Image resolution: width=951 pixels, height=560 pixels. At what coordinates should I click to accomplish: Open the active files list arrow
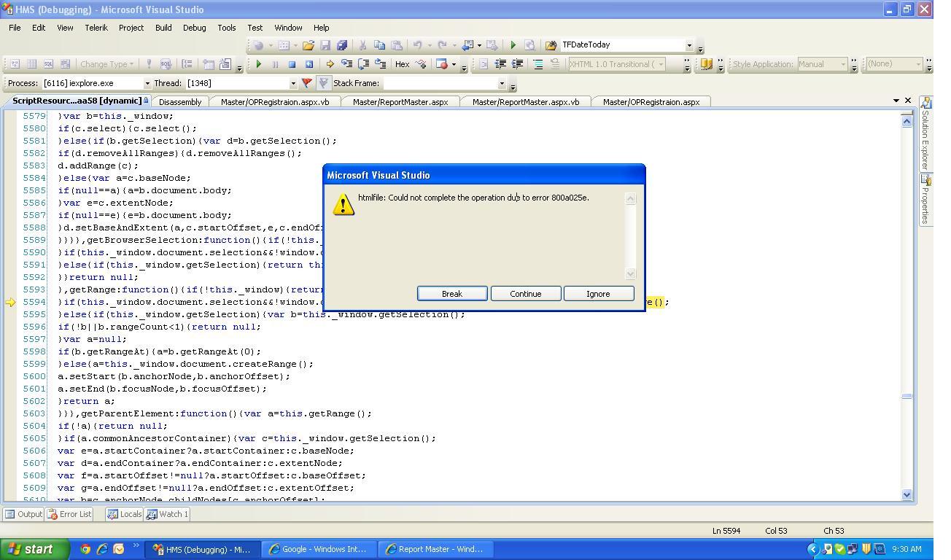pyautogui.click(x=896, y=101)
